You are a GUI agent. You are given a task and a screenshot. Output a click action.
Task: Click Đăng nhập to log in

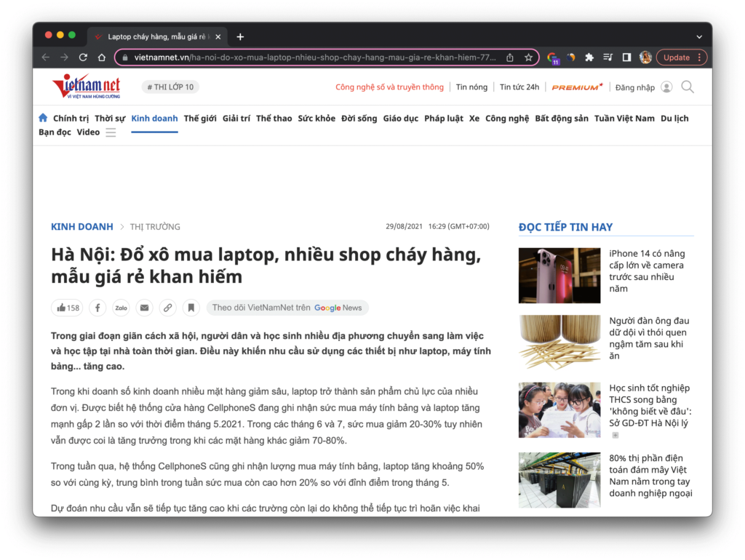point(634,87)
